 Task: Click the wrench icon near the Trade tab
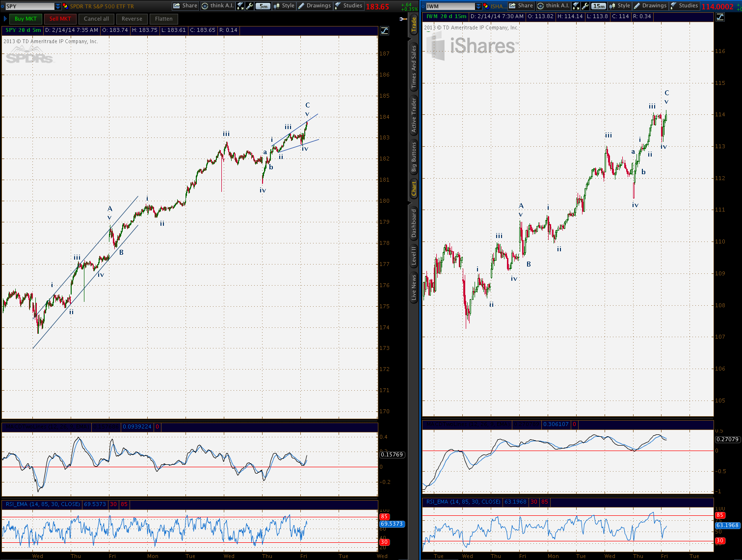tap(403, 19)
